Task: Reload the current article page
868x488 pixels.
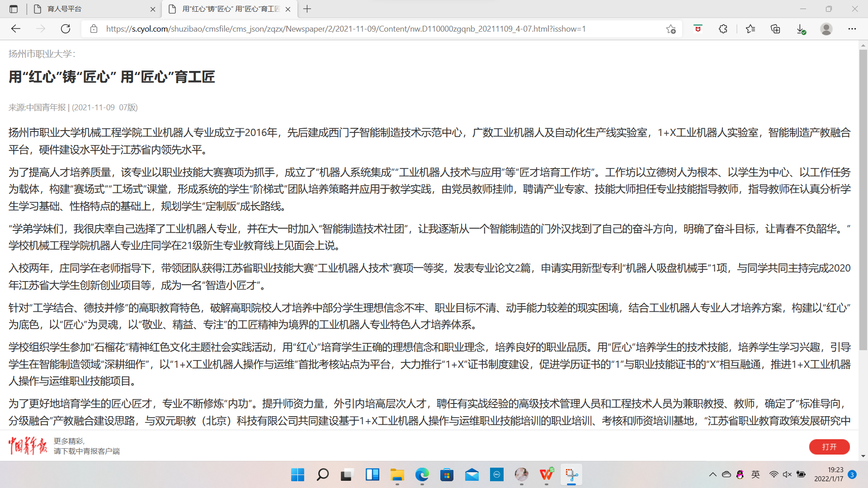Action: click(66, 29)
